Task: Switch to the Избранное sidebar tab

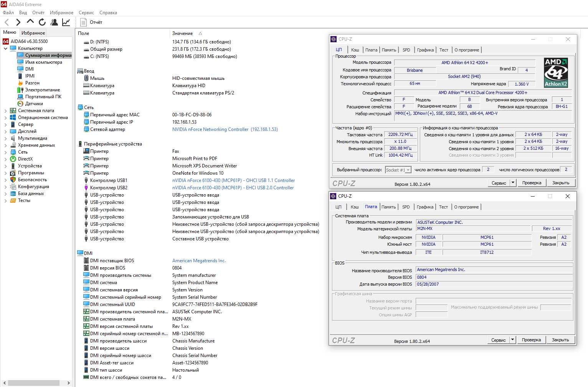Action: tap(33, 33)
